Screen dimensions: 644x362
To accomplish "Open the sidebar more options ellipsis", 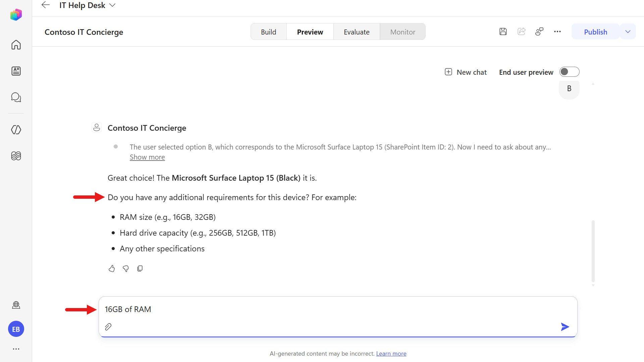I will (16, 349).
